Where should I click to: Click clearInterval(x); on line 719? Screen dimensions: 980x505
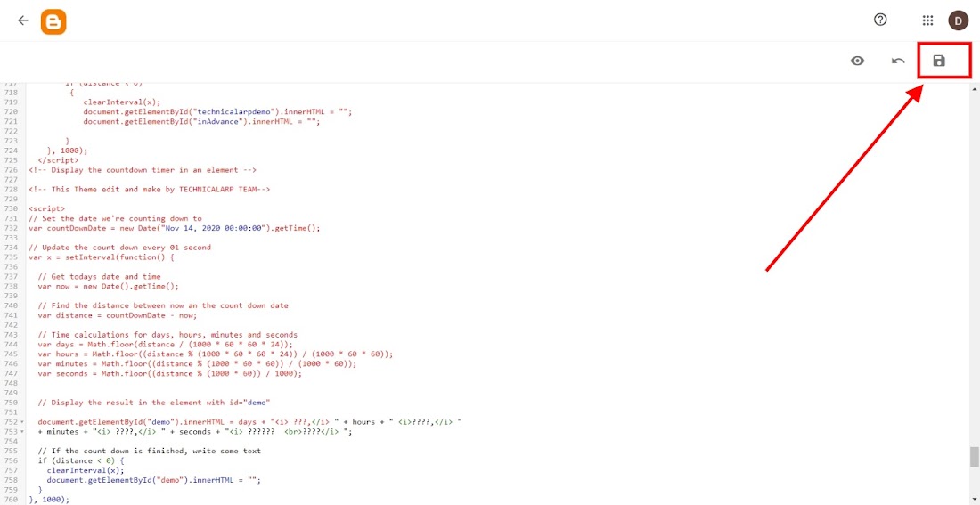tap(122, 102)
